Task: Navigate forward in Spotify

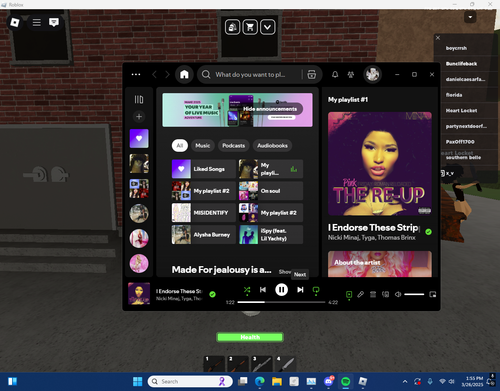Action: click(167, 74)
